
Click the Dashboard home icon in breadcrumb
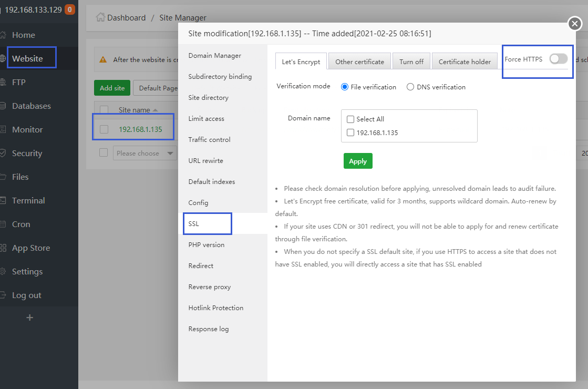pyautogui.click(x=100, y=17)
